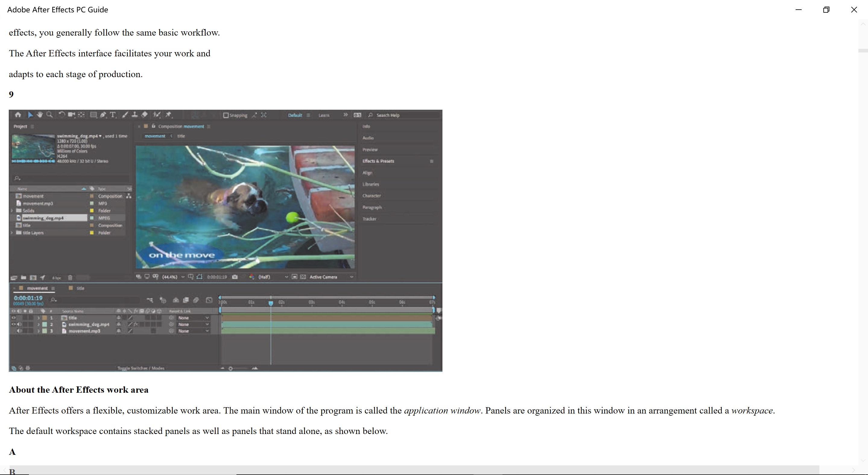Screen dimensions: 868x475
Task: Select the Puppet Pin tool
Action: [169, 115]
